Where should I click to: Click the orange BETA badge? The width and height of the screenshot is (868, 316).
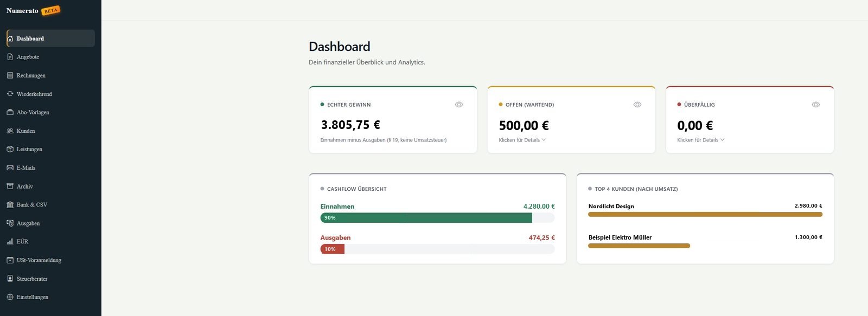pos(51,10)
